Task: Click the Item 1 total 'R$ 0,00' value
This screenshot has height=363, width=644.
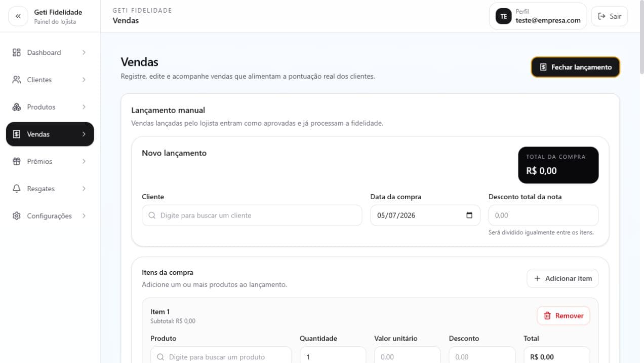Action: pyautogui.click(x=542, y=357)
